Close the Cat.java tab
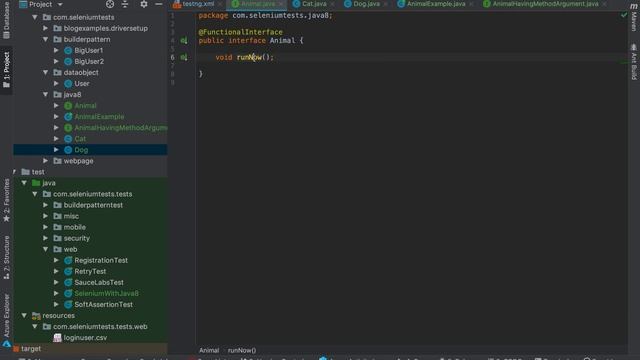640x360 pixels. tap(332, 4)
